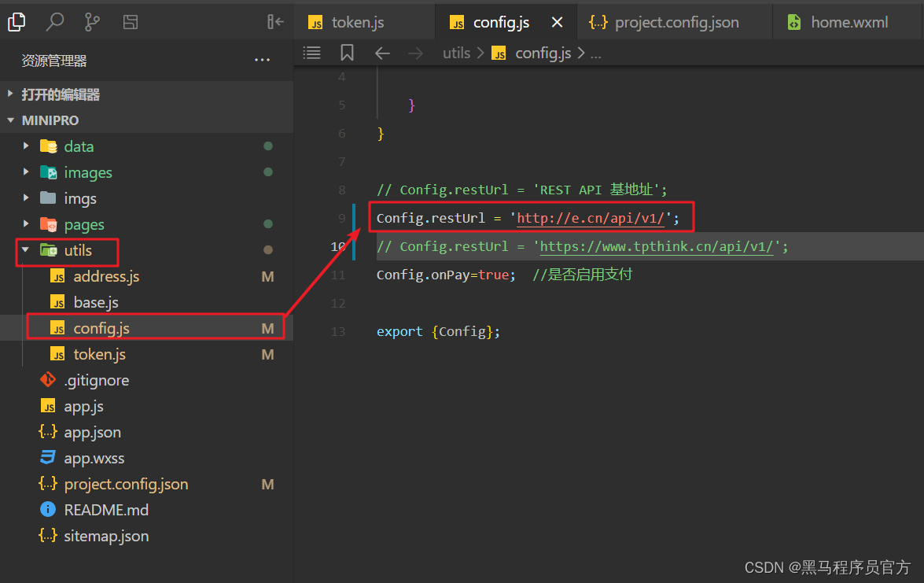
Task: Navigate back with the left arrow
Action: tap(382, 54)
